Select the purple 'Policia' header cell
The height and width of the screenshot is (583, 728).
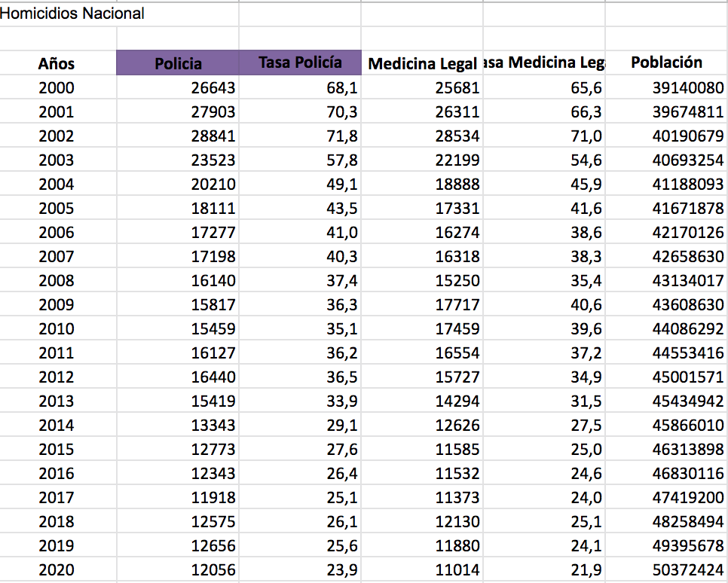[x=177, y=63]
